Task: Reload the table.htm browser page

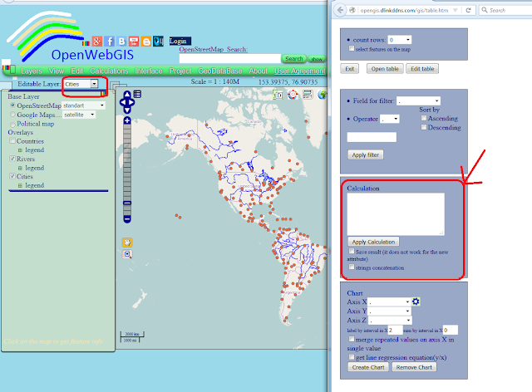Action: 468,10
